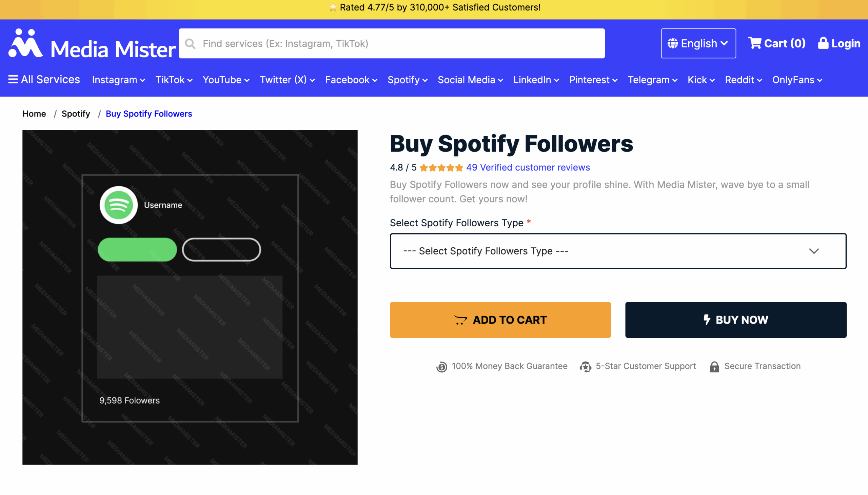Open Select Spotify Followers Type dropdown
Viewport: 868px width, 495px height.
pyautogui.click(x=618, y=251)
